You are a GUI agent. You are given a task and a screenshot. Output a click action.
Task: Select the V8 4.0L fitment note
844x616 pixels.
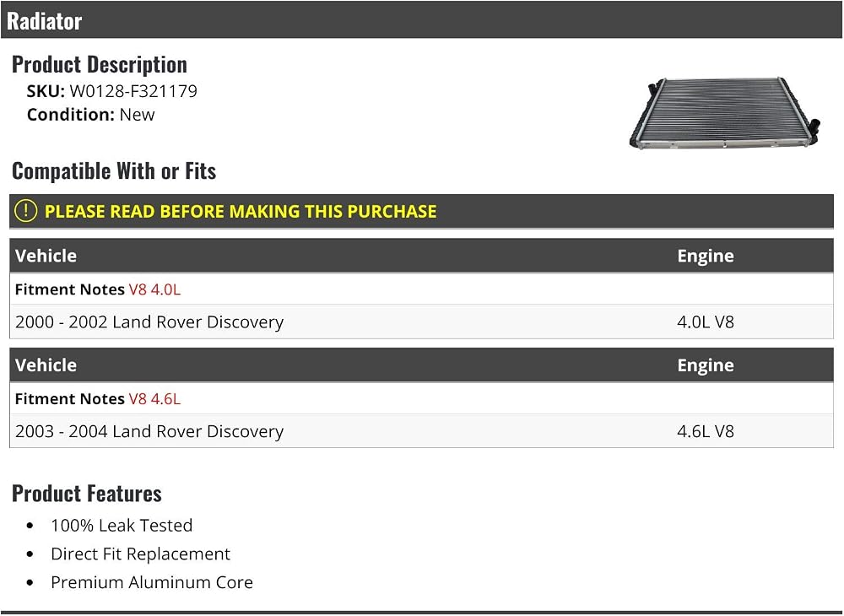pyautogui.click(x=154, y=289)
